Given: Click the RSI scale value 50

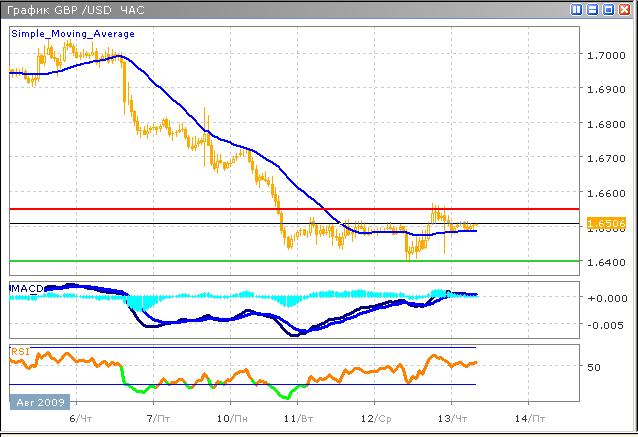Looking at the screenshot, I should (x=594, y=367).
